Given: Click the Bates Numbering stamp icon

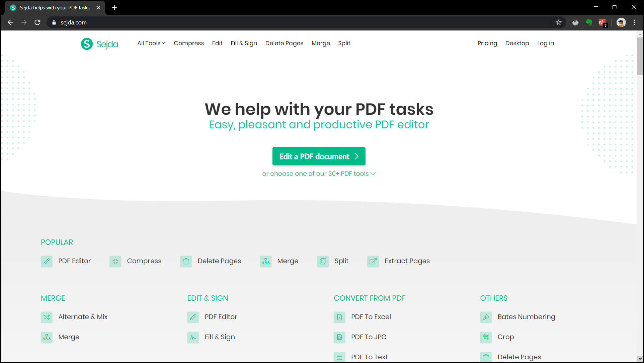Looking at the screenshot, I should (486, 317).
